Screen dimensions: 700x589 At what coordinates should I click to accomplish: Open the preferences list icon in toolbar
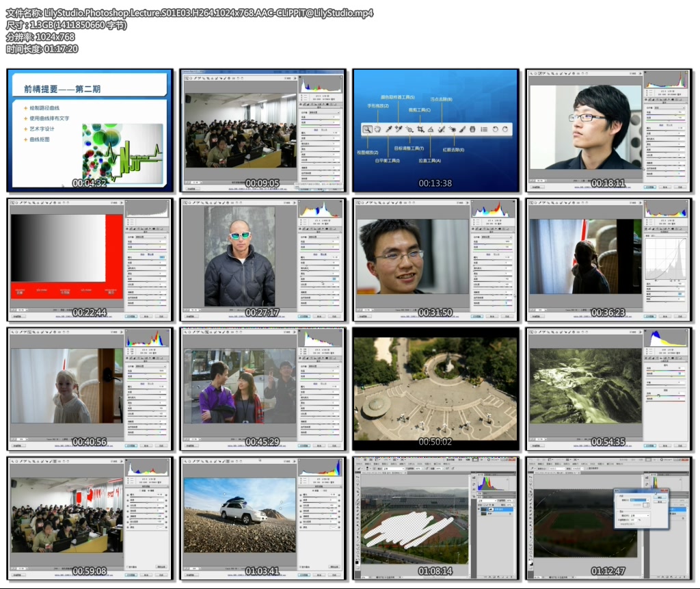(x=484, y=129)
